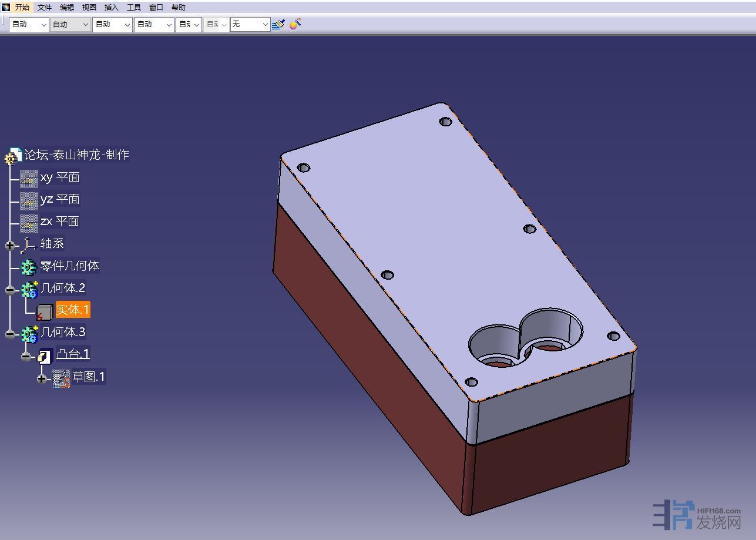This screenshot has width=756, height=540.
Task: Open the 插入 menu
Action: (x=111, y=7)
